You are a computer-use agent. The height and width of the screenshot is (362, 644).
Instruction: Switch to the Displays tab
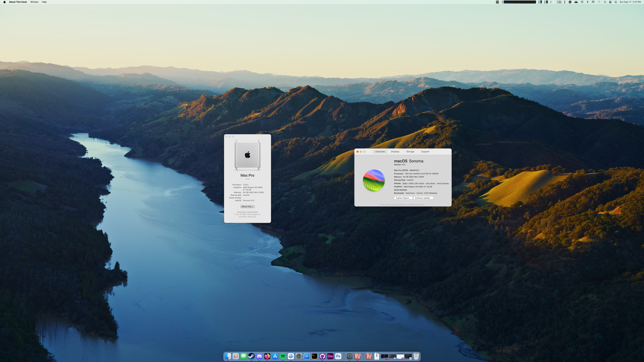(x=395, y=152)
